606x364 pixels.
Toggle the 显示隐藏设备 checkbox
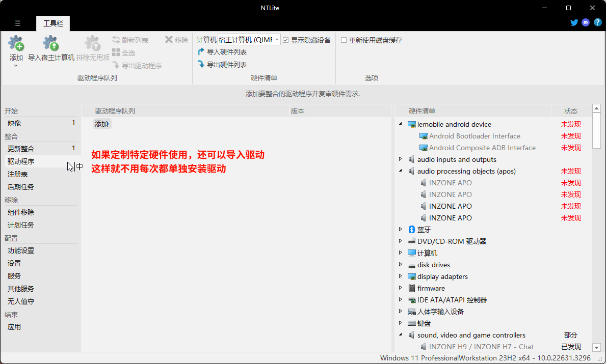[285, 40]
